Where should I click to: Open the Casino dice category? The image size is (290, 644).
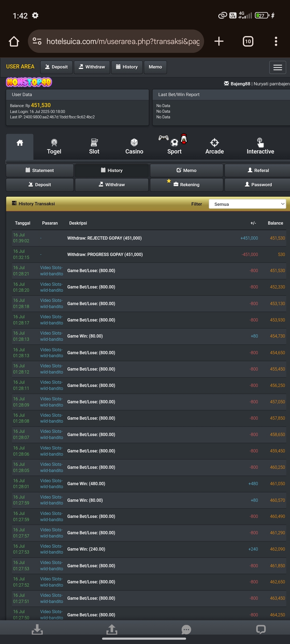tap(134, 147)
